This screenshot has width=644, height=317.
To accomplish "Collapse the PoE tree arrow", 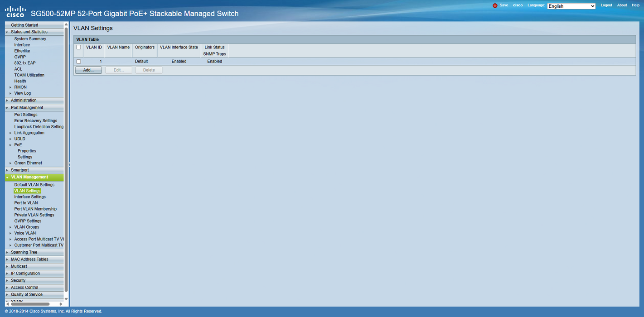I will (x=10, y=145).
